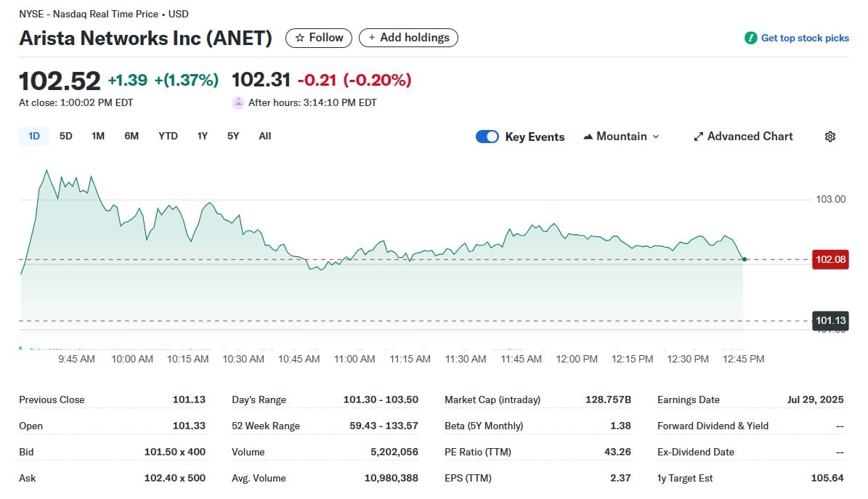Screen dimensions: 868x499
Task: Click the At close timestamp text
Action: click(76, 103)
